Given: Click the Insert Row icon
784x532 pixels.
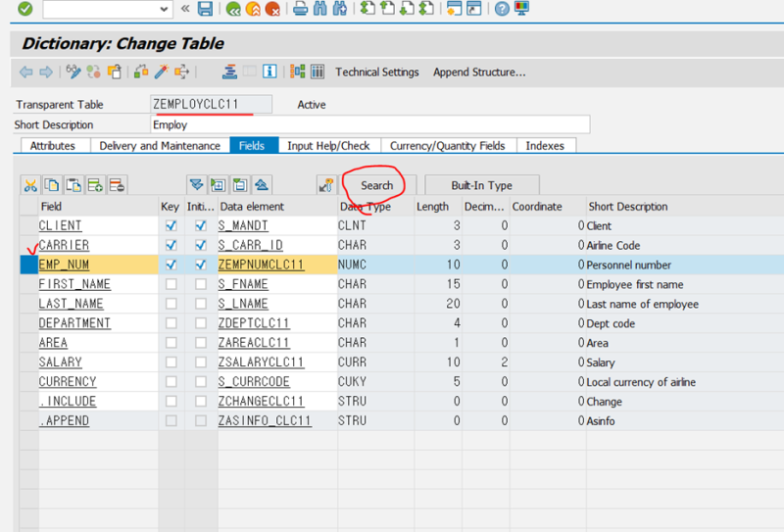Looking at the screenshot, I should click(95, 185).
